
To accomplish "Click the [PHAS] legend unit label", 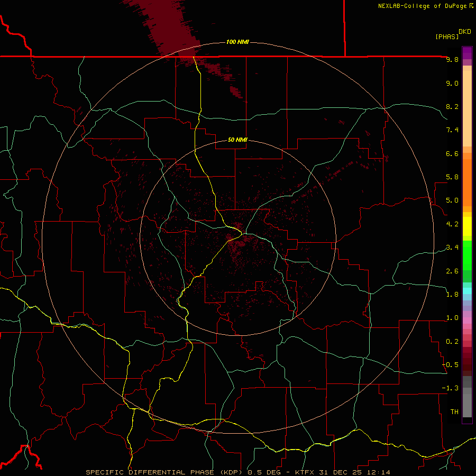I will (x=447, y=36).
